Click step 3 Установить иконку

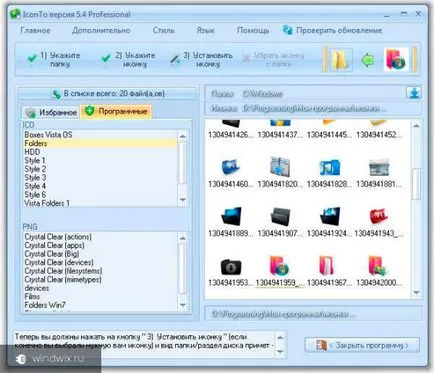tap(201, 60)
